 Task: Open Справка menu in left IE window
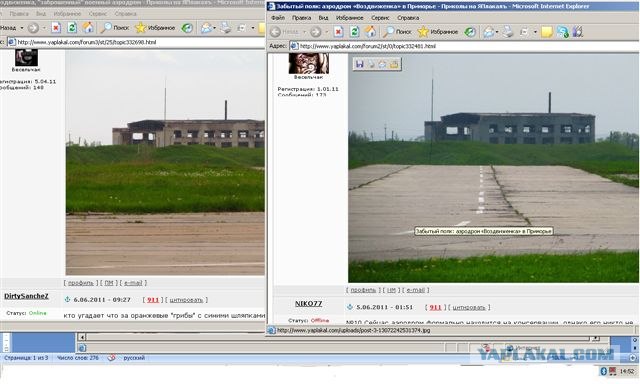[125, 14]
